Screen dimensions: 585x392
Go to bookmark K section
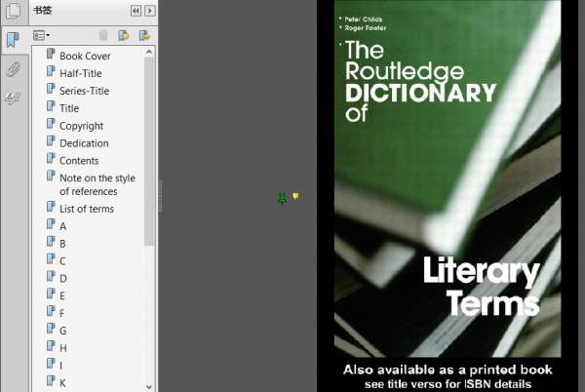pyautogui.click(x=62, y=383)
